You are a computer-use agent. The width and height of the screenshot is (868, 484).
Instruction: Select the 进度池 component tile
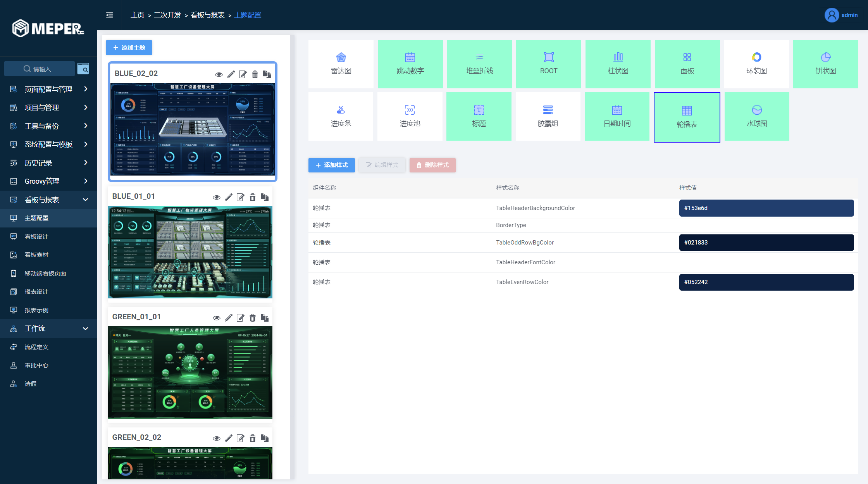pyautogui.click(x=410, y=116)
